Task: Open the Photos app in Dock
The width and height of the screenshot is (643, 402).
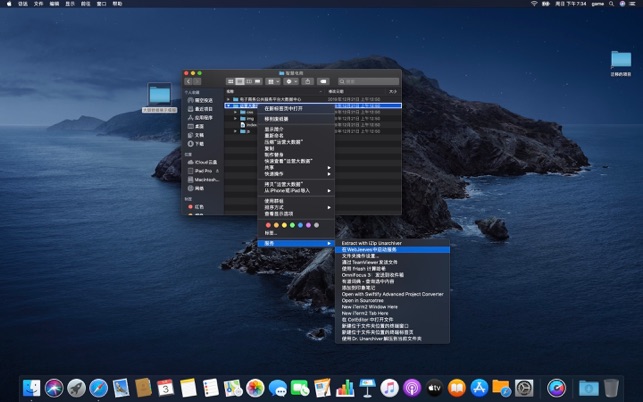Action: pyautogui.click(x=255, y=387)
